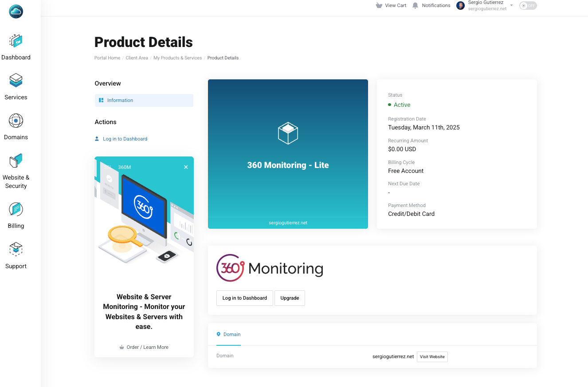Viewport: 588px width, 387px height.
Task: Click the $0.00 USD recurring amount
Action: (x=402, y=149)
